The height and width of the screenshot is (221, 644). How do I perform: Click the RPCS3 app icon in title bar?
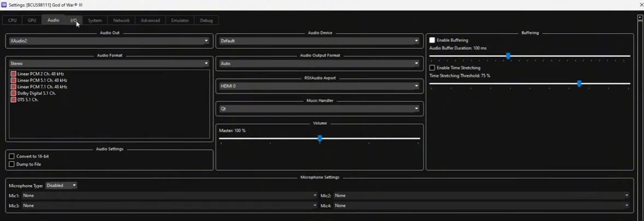pyautogui.click(x=4, y=5)
